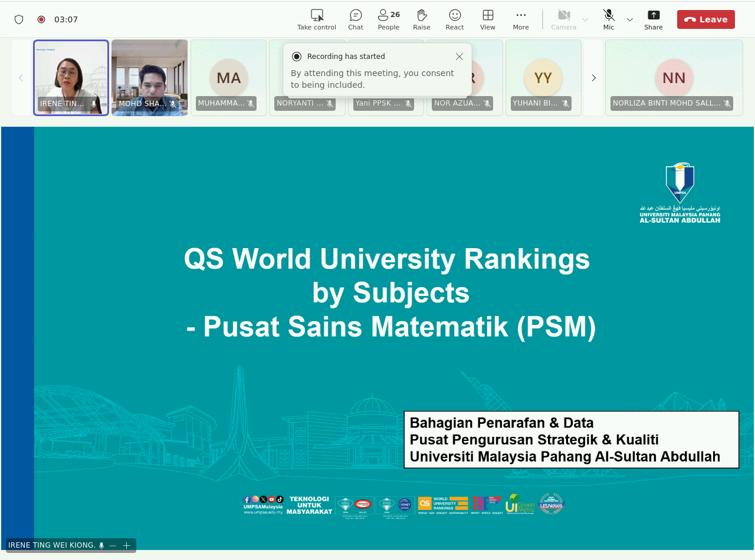
Task: Go to next page of participants
Action: point(593,78)
